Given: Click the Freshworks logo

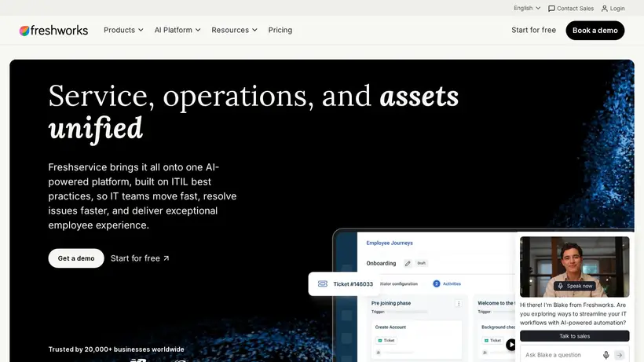Looking at the screenshot, I should pos(53,31).
